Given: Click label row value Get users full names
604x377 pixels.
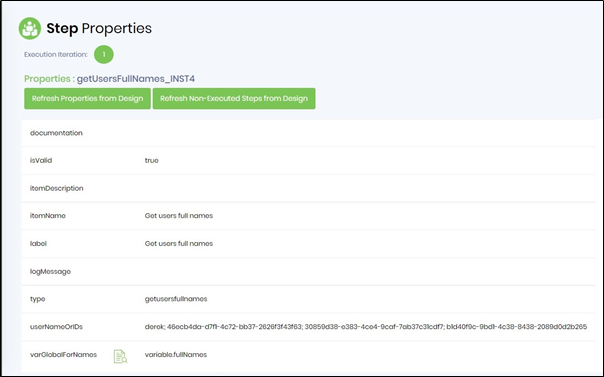Looking at the screenshot, I should [179, 243].
